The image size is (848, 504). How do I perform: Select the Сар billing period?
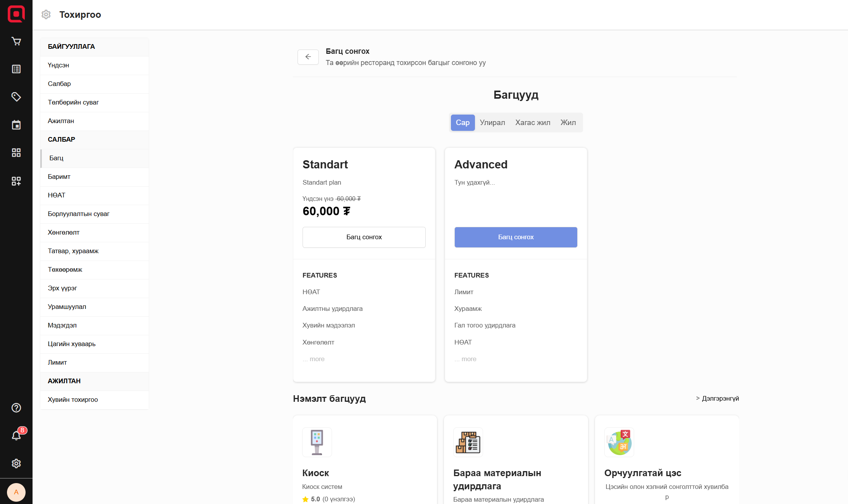pyautogui.click(x=463, y=123)
